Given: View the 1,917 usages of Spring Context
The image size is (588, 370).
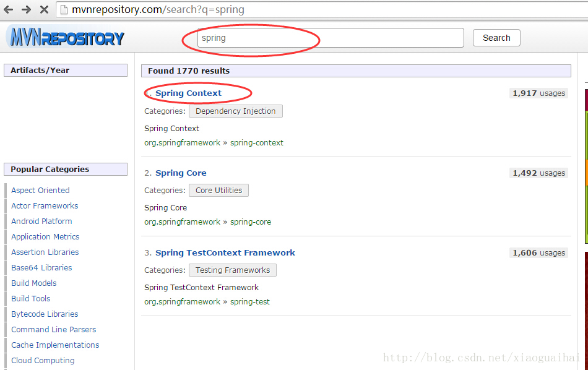Looking at the screenshot, I should coord(538,93).
